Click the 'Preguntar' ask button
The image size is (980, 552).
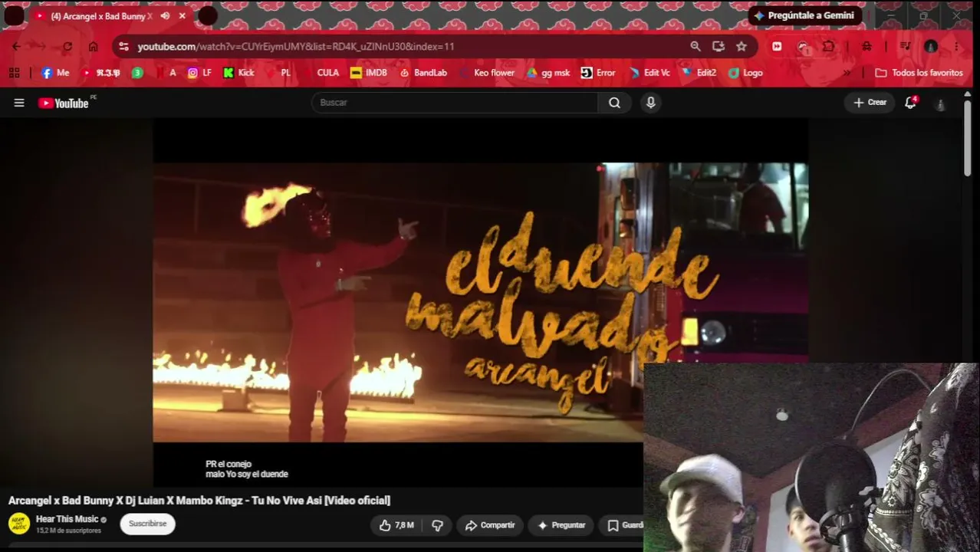(561, 525)
